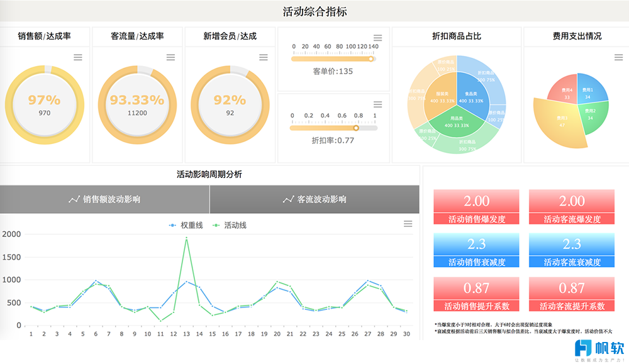Click the 活动影响周期分析 section title
The width and height of the screenshot is (629, 364).
(209, 174)
